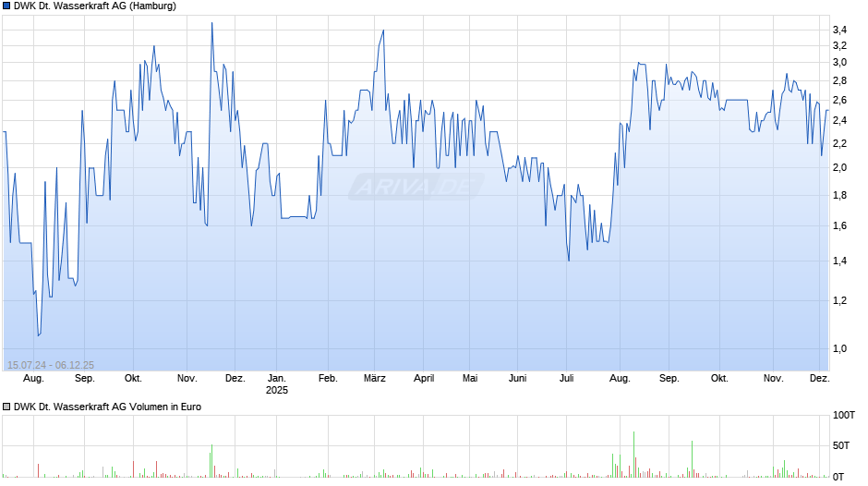Screen dimensions: 868x486
Task: Click the volume axis label 50T
Action: click(x=841, y=445)
